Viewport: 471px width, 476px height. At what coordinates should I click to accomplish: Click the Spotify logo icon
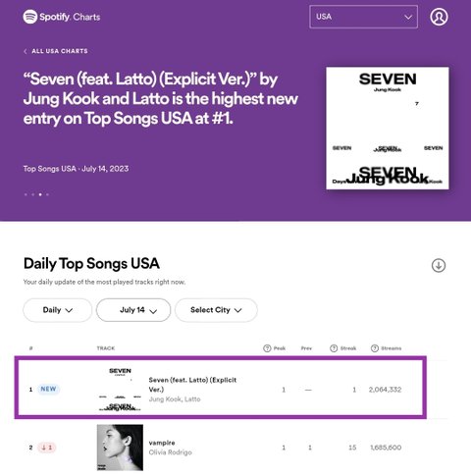(30, 17)
